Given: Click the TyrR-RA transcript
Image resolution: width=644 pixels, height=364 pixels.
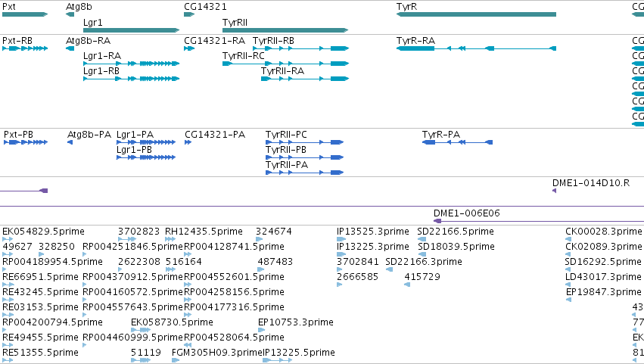Looking at the screenshot, I should click(477, 48).
